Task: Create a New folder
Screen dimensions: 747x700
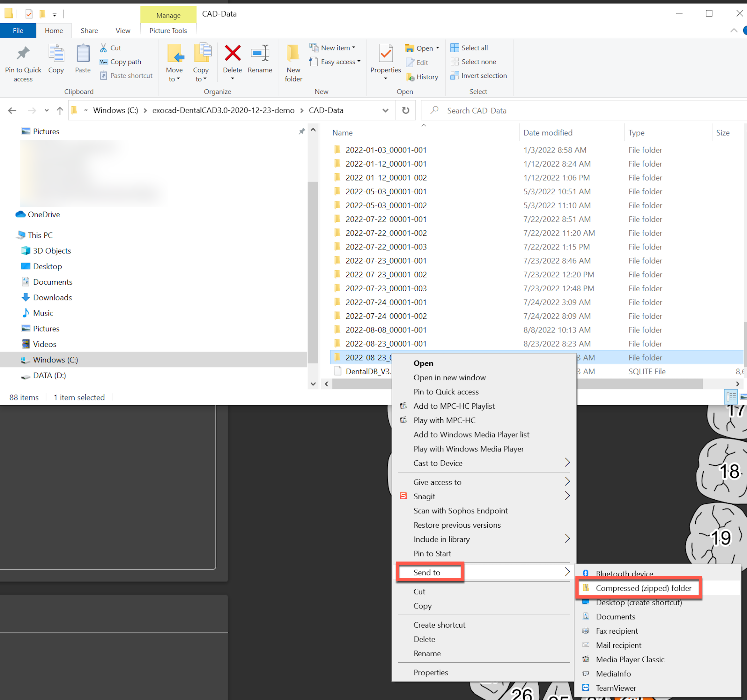Action: (x=293, y=63)
